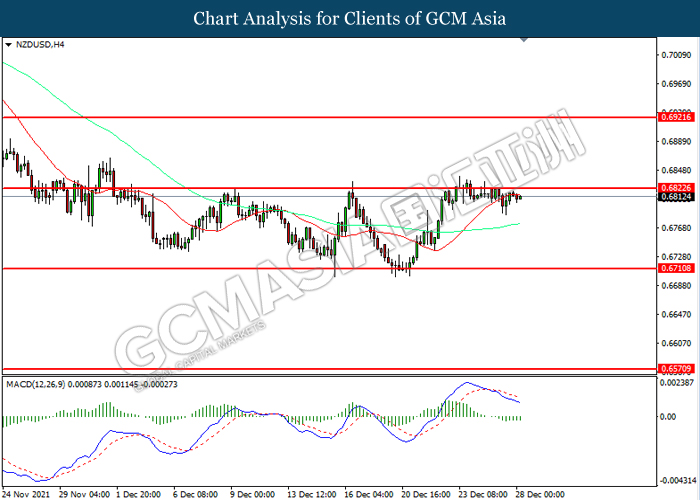Click the 0.68226 red price label
The height and width of the screenshot is (500, 700).
click(676, 188)
